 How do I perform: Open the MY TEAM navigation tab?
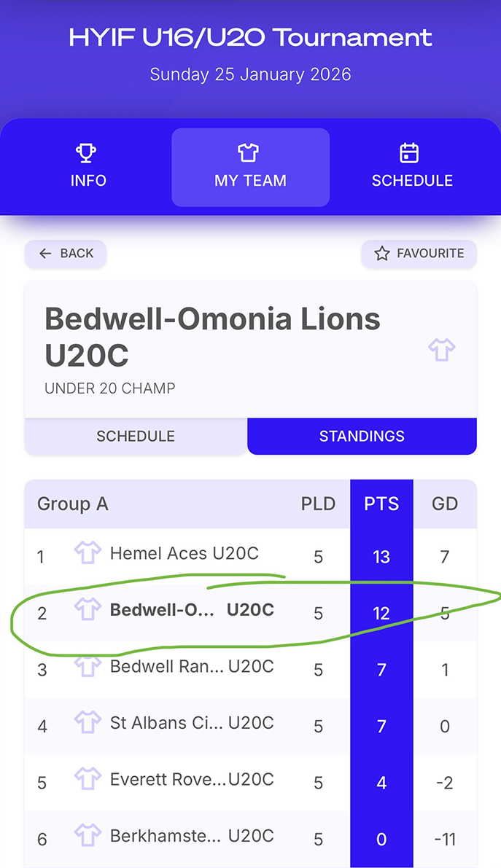[x=250, y=168]
